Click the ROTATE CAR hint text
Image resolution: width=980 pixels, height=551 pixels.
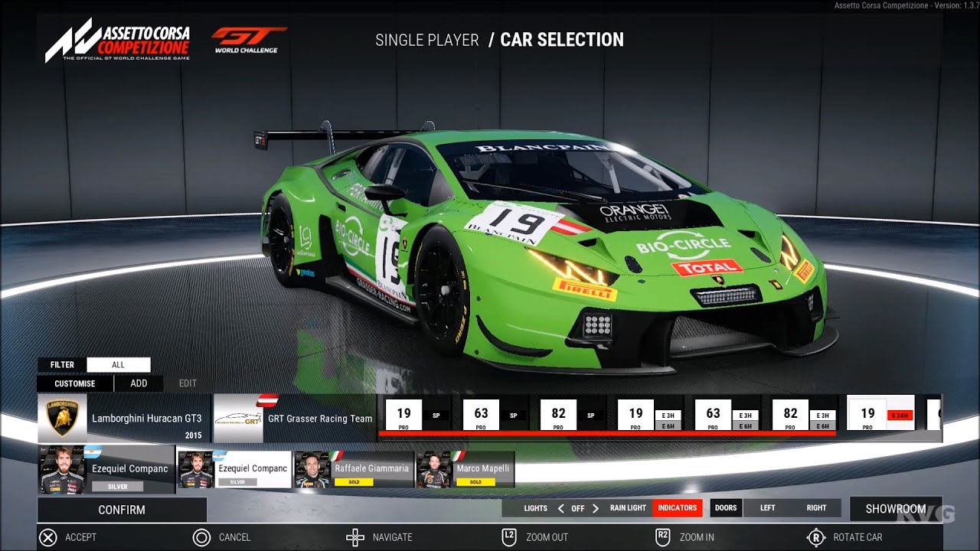(x=857, y=537)
